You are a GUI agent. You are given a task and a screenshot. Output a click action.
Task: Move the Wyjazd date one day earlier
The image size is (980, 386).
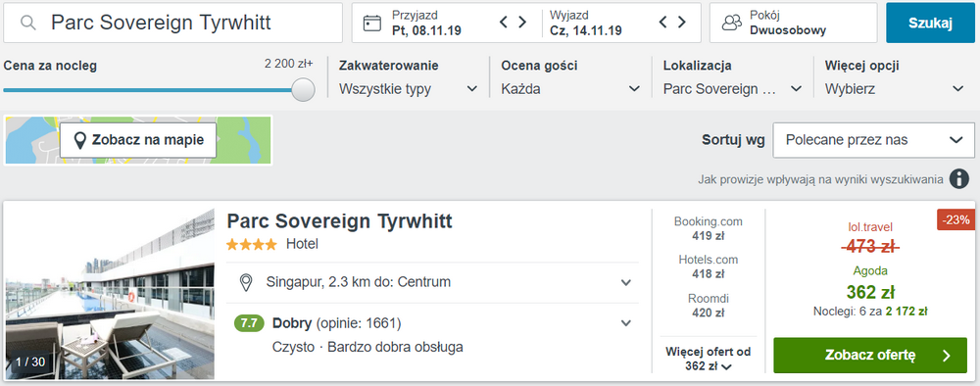[663, 23]
